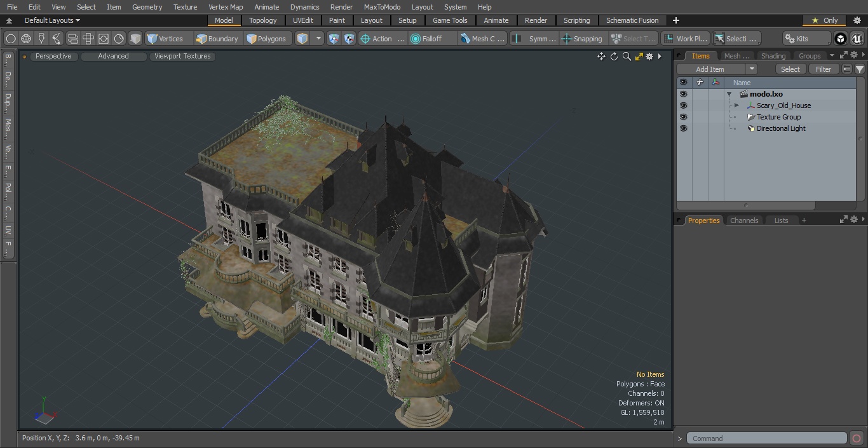Click the preferences gear at top right
Viewport: 868px width, 448px height.
[x=857, y=20]
